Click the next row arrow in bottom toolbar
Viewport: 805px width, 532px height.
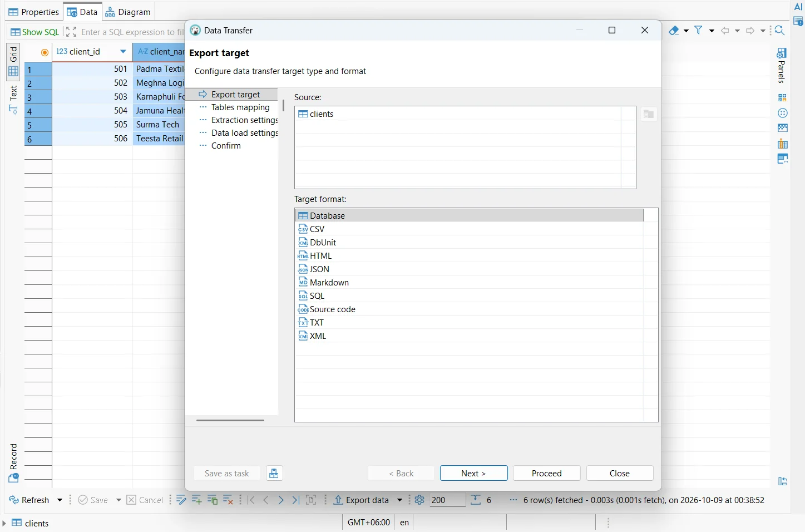tap(280, 500)
